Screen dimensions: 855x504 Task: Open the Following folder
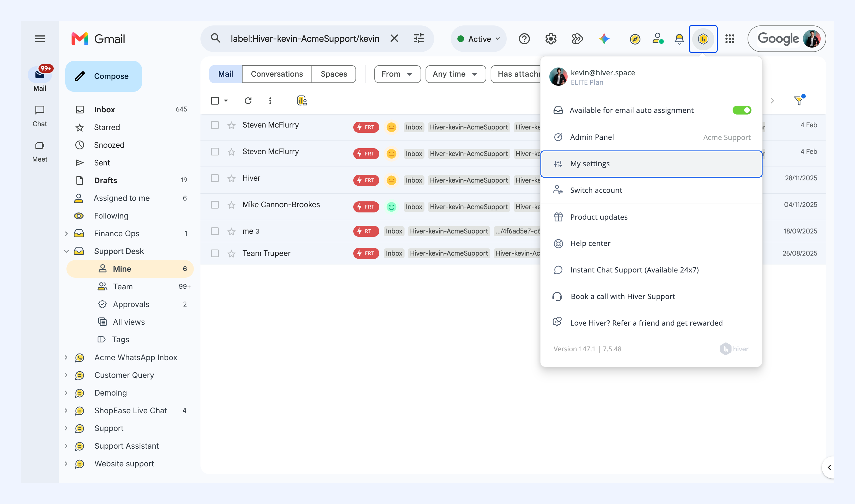pyautogui.click(x=130, y=216)
